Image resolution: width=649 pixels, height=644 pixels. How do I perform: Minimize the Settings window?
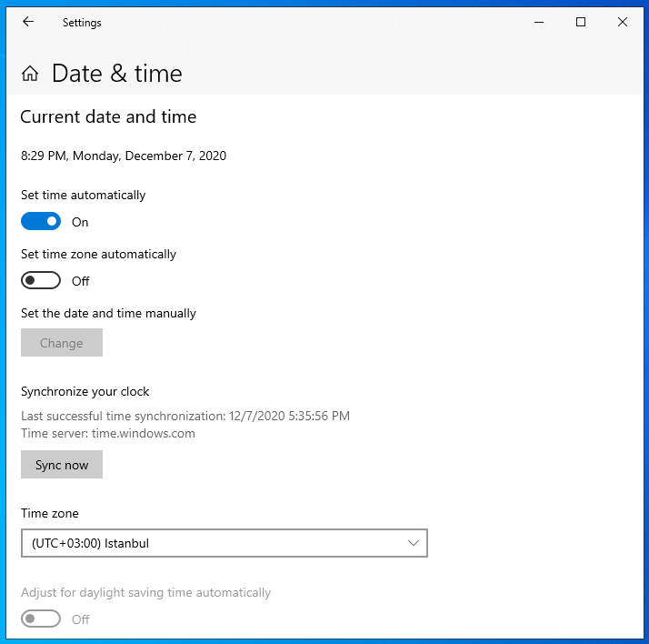[x=539, y=22]
